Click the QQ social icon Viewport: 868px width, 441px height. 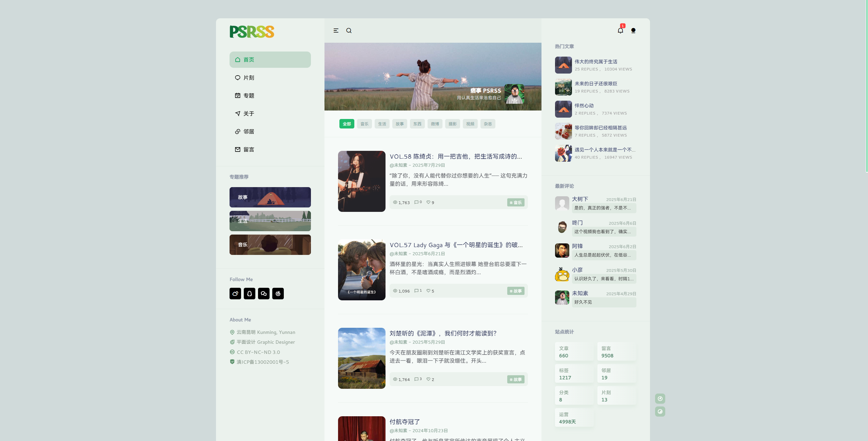[250, 294]
